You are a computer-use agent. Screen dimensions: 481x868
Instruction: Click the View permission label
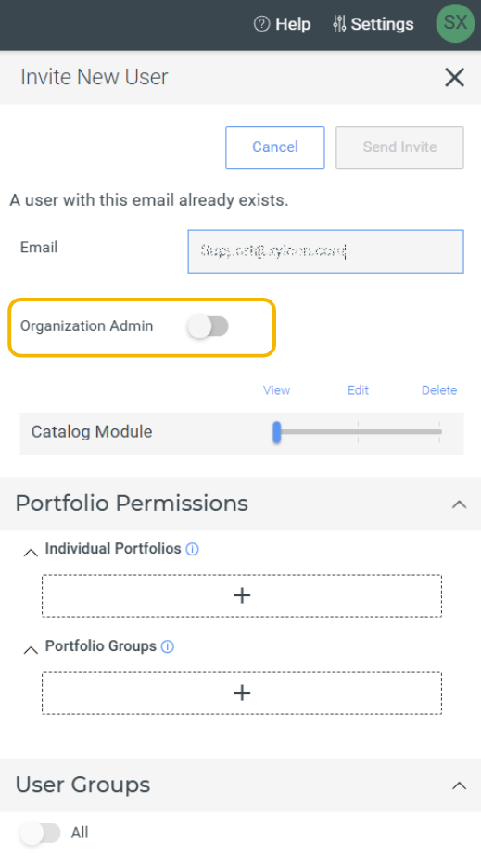pyautogui.click(x=276, y=390)
